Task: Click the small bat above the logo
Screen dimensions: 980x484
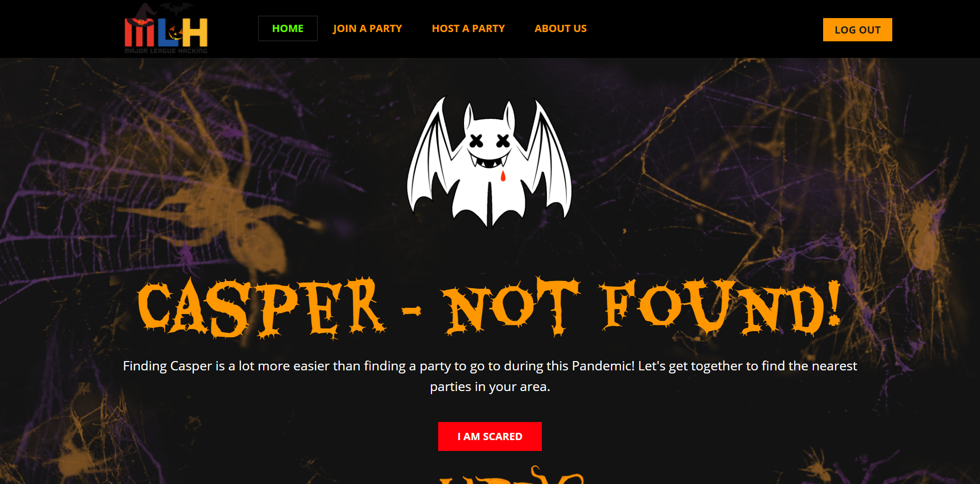Action: pyautogui.click(x=176, y=8)
